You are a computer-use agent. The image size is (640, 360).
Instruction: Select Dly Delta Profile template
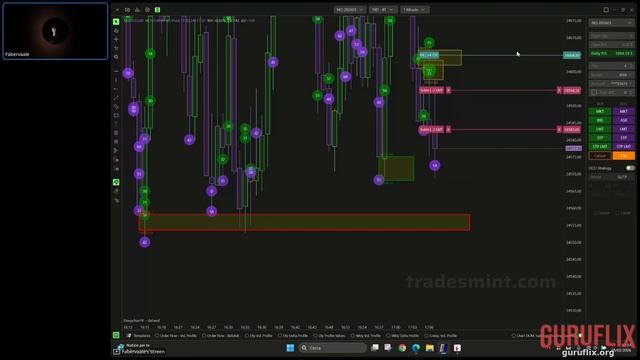pos(293,336)
